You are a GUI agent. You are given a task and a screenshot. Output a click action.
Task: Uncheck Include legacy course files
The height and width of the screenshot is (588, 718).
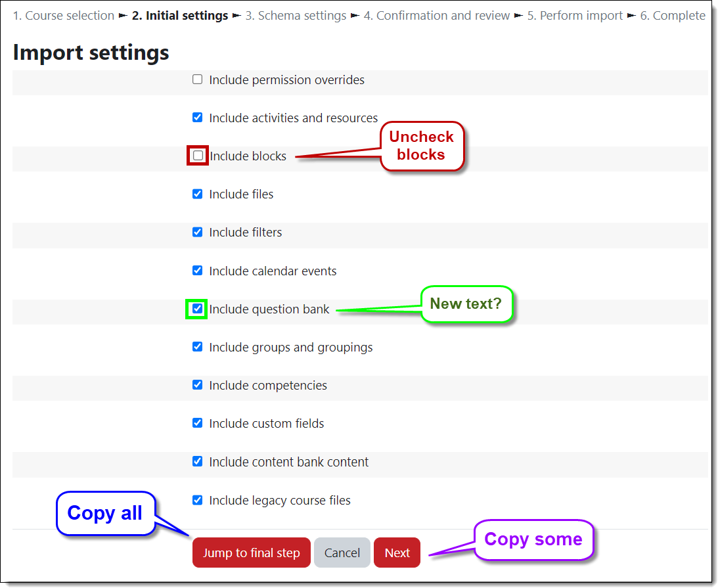197,500
